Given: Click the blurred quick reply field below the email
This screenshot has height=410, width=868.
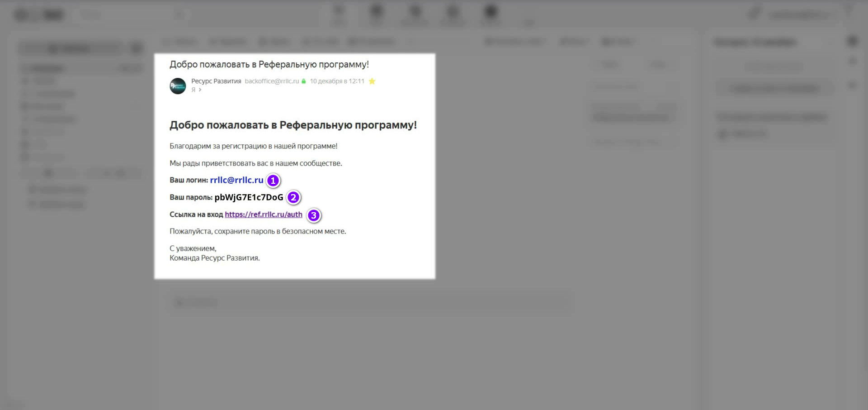Looking at the screenshot, I should [371, 302].
